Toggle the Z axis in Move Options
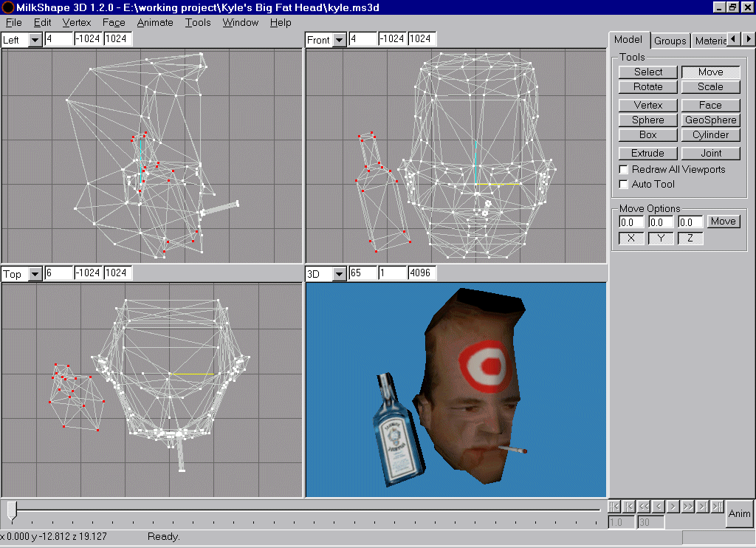This screenshot has height=548, width=756. (690, 238)
